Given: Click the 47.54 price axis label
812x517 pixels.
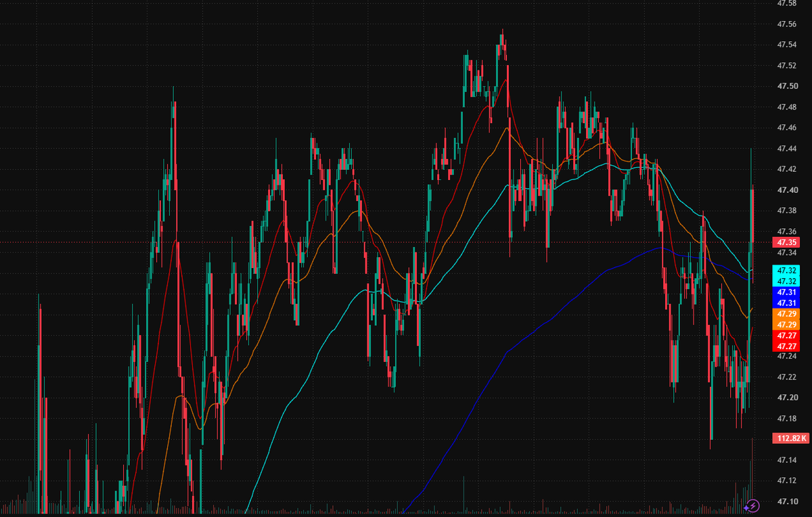Looking at the screenshot, I should click(786, 45).
